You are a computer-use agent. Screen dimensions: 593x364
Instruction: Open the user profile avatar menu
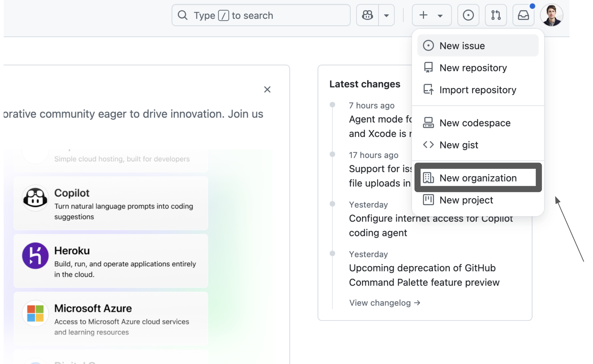[x=552, y=15]
